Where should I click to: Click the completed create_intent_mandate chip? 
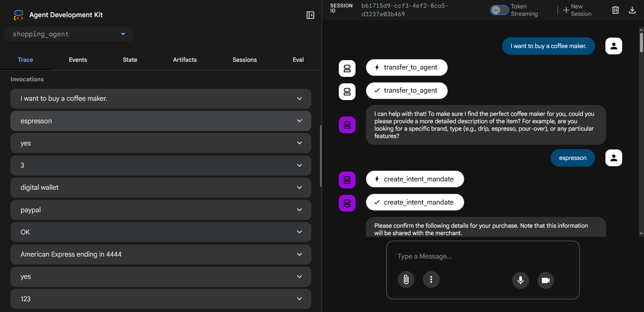pos(415,202)
